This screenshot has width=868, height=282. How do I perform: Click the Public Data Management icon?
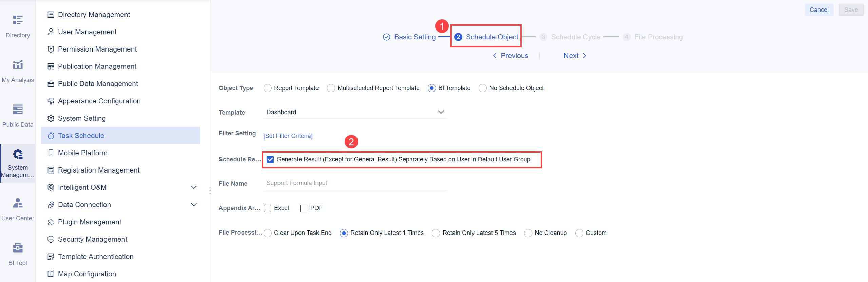click(x=51, y=84)
